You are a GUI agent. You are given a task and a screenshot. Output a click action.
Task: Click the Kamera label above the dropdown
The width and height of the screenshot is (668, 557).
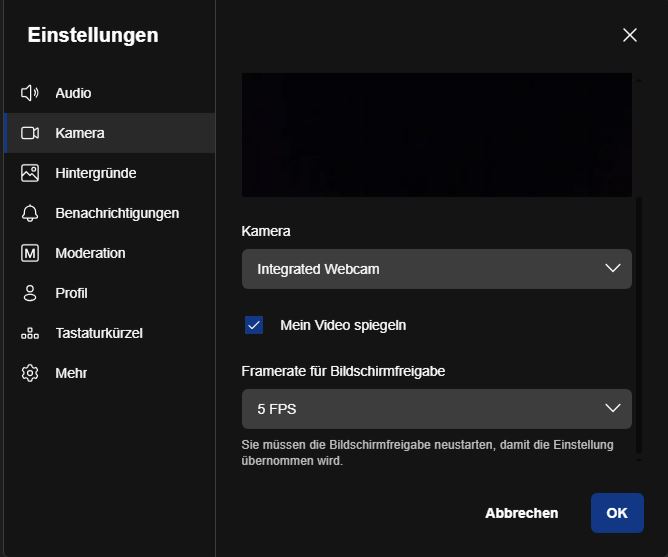[266, 231]
